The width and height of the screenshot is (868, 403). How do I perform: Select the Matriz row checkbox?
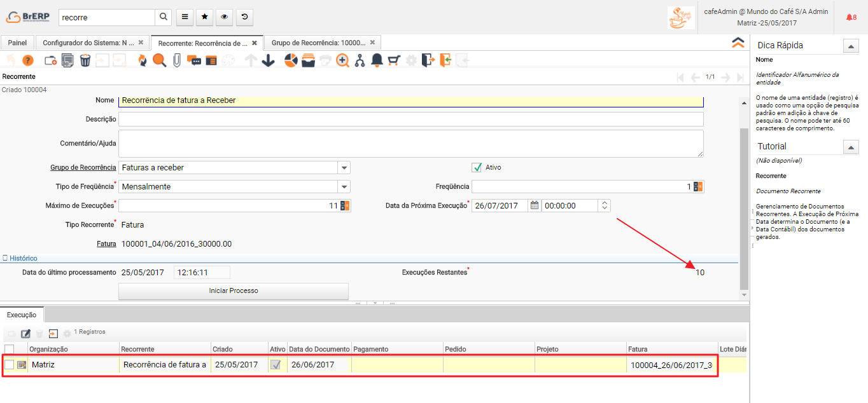10,364
